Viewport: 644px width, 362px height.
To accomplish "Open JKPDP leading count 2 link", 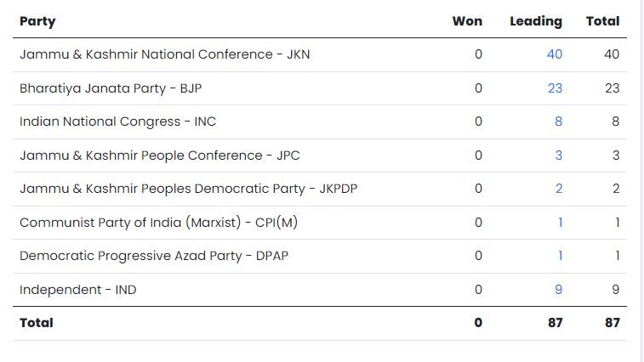I will (x=558, y=189).
